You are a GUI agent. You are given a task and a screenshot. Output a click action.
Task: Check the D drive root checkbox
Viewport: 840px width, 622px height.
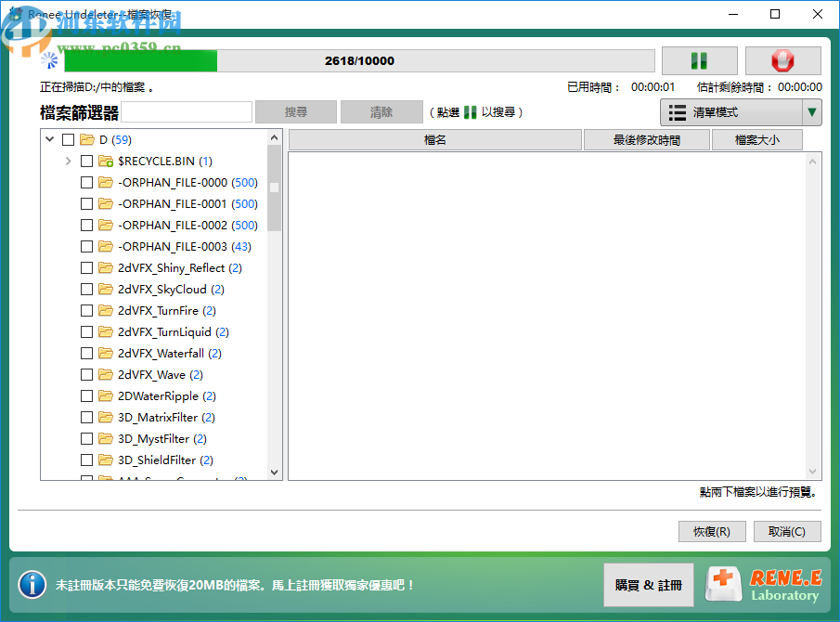pos(68,140)
